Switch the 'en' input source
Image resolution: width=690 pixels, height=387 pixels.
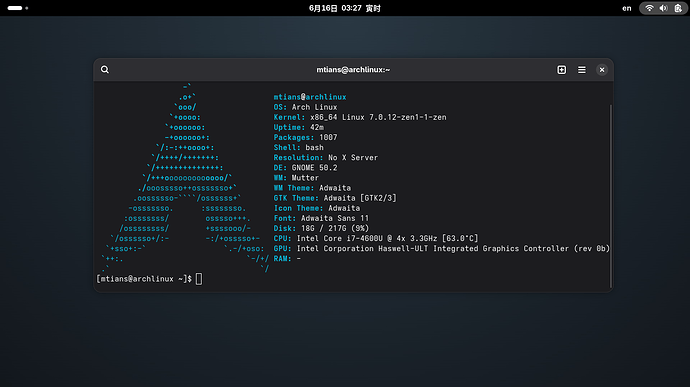627,8
